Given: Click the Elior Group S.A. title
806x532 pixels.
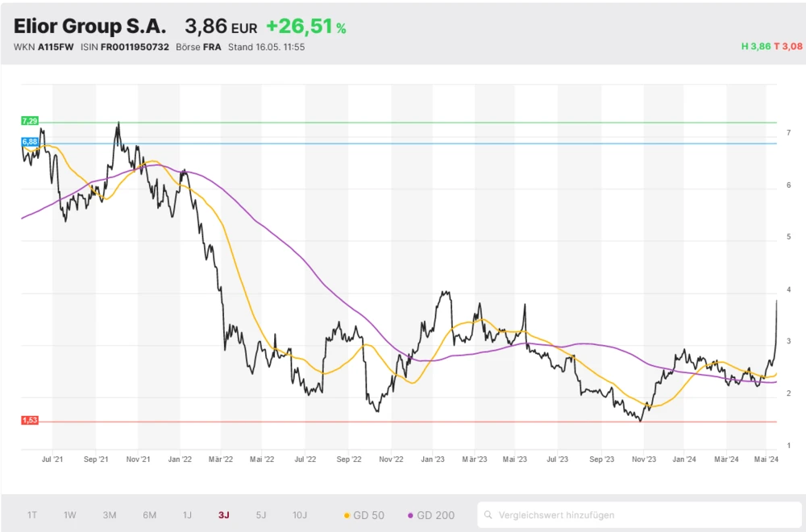Looking at the screenshot, I should click(x=90, y=26).
